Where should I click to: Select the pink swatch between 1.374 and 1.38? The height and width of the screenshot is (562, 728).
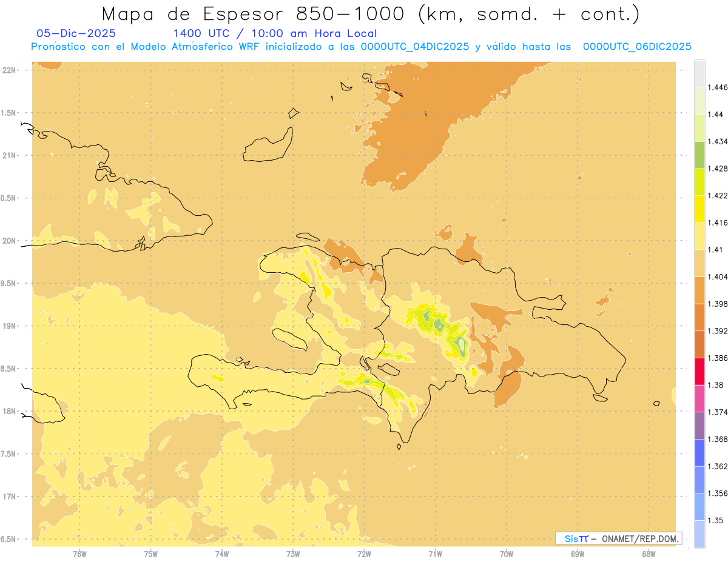coord(699,398)
